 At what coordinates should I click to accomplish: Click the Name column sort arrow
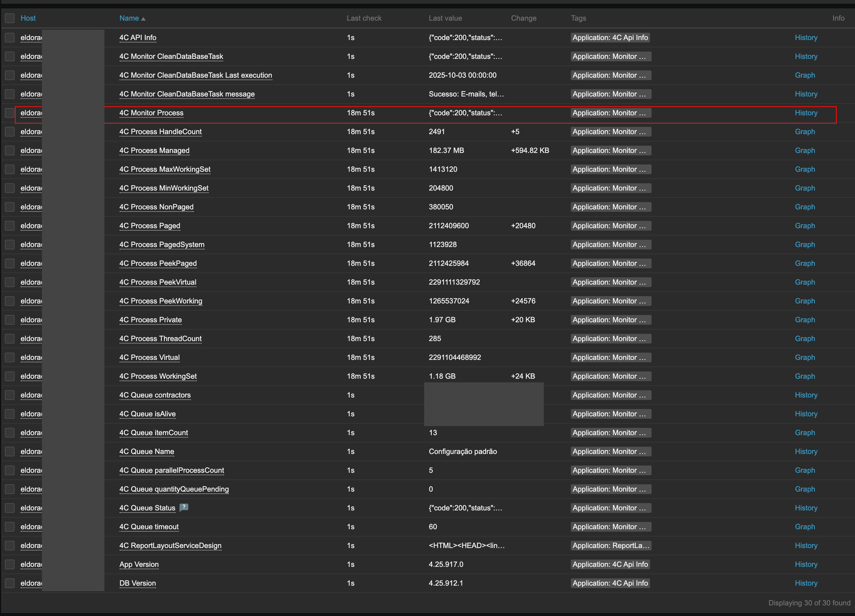[x=143, y=19]
